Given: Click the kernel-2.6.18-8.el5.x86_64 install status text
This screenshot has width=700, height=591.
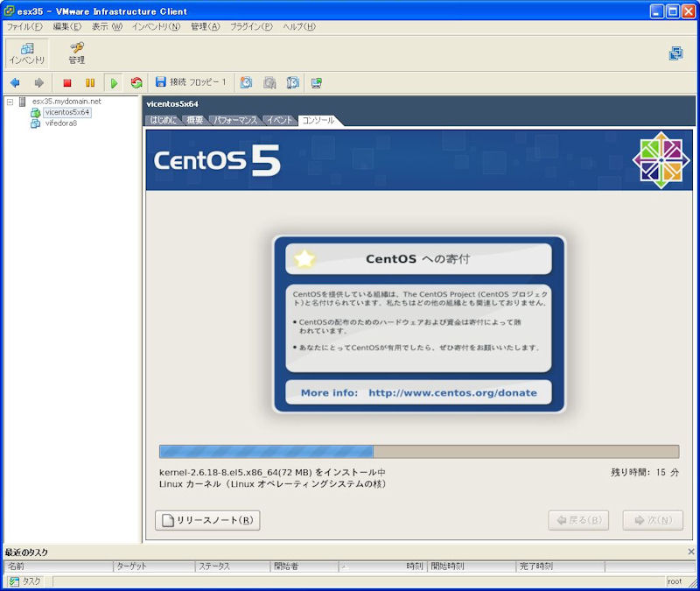Looking at the screenshot, I should click(272, 472).
